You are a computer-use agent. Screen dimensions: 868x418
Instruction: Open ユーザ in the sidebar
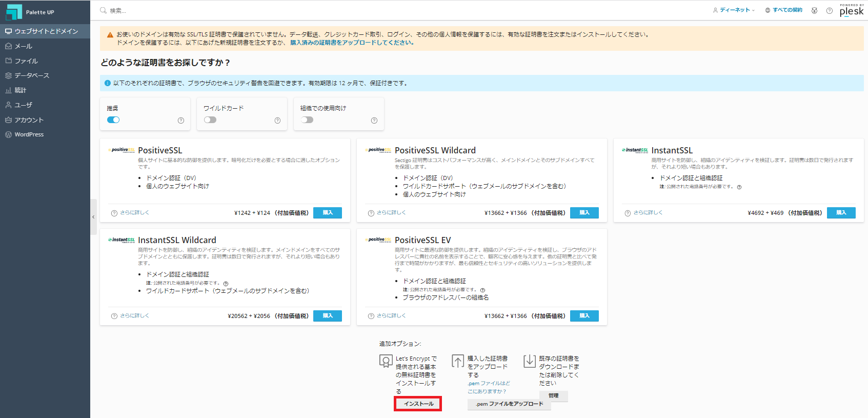45,105
